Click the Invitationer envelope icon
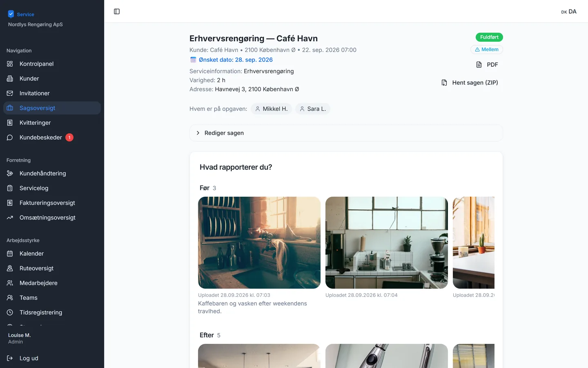The height and width of the screenshot is (368, 588). 10,93
